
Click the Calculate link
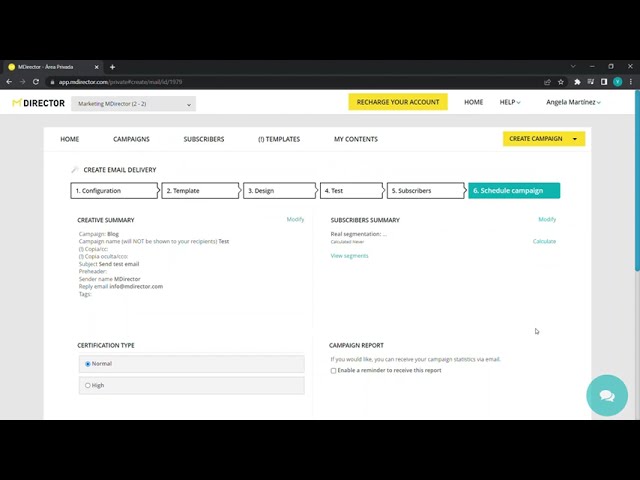point(544,242)
